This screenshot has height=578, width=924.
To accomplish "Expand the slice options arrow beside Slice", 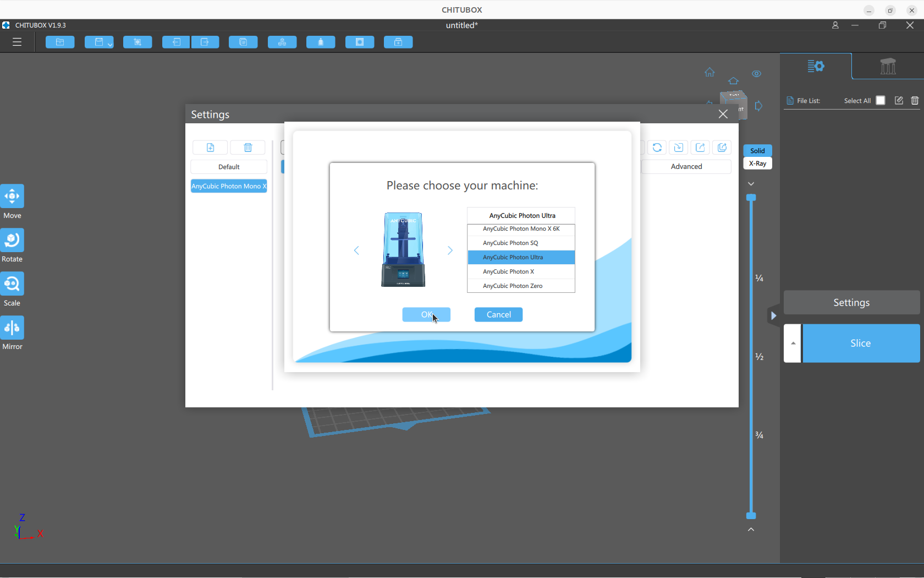I will point(793,343).
